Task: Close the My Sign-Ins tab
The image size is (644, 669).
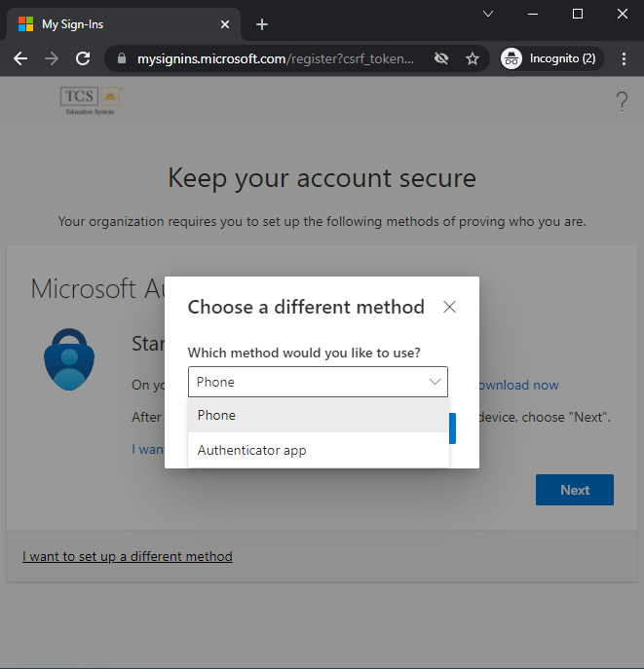Action: point(225,24)
